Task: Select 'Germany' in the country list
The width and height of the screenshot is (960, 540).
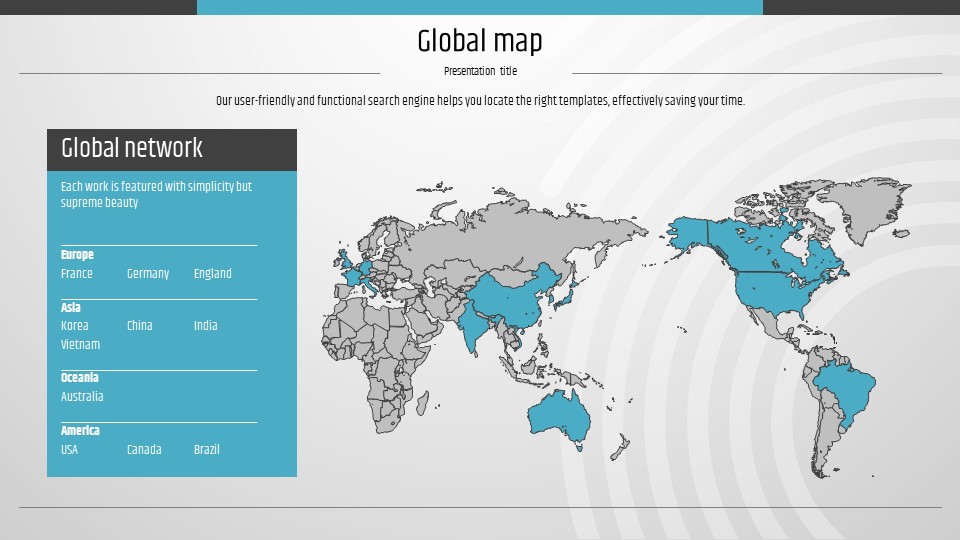Action: 148,274
